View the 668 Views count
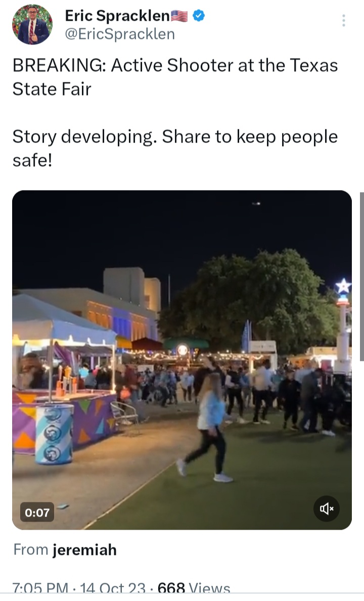Viewport: 364px width, 601px height. (194, 588)
